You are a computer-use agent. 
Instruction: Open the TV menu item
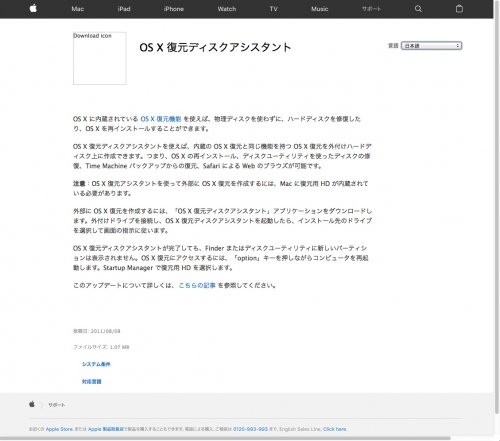tap(274, 9)
